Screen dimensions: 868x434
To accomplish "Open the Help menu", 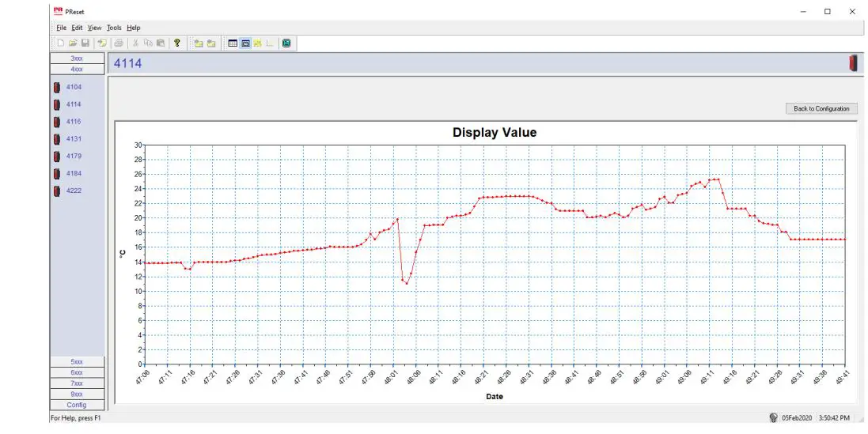I will tap(134, 28).
